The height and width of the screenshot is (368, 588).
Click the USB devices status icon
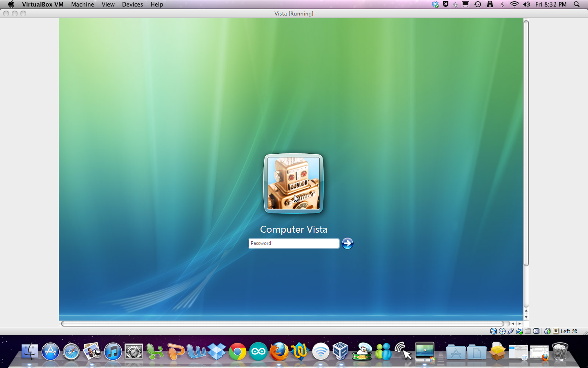pyautogui.click(x=510, y=331)
